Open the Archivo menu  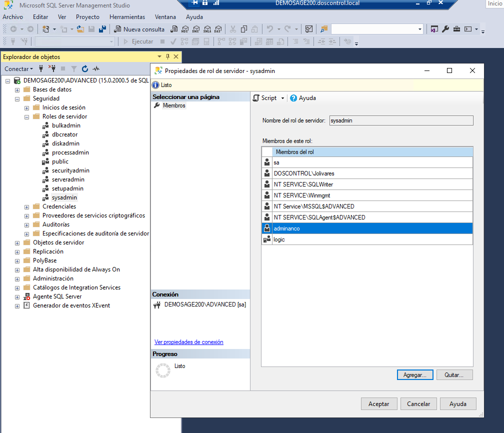[13, 17]
